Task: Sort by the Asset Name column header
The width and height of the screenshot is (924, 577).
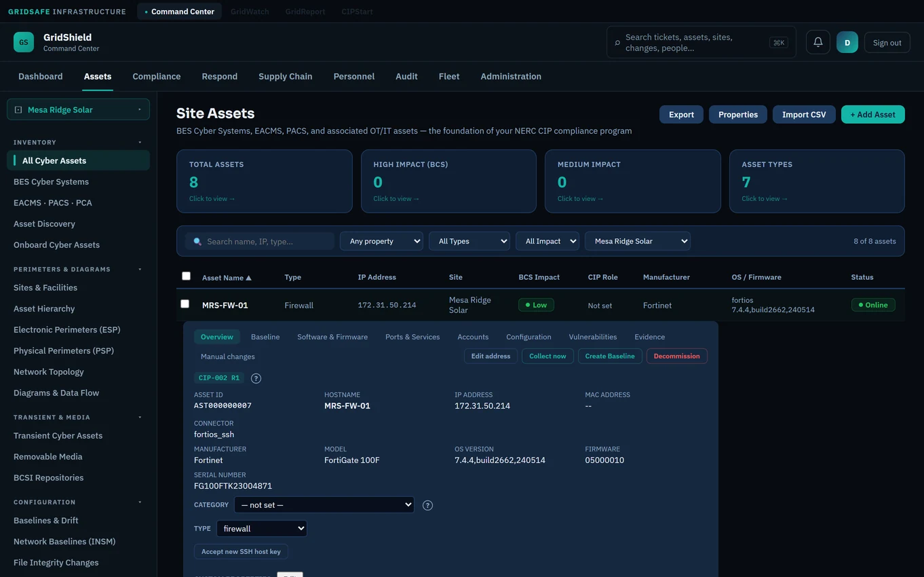Action: (x=227, y=278)
